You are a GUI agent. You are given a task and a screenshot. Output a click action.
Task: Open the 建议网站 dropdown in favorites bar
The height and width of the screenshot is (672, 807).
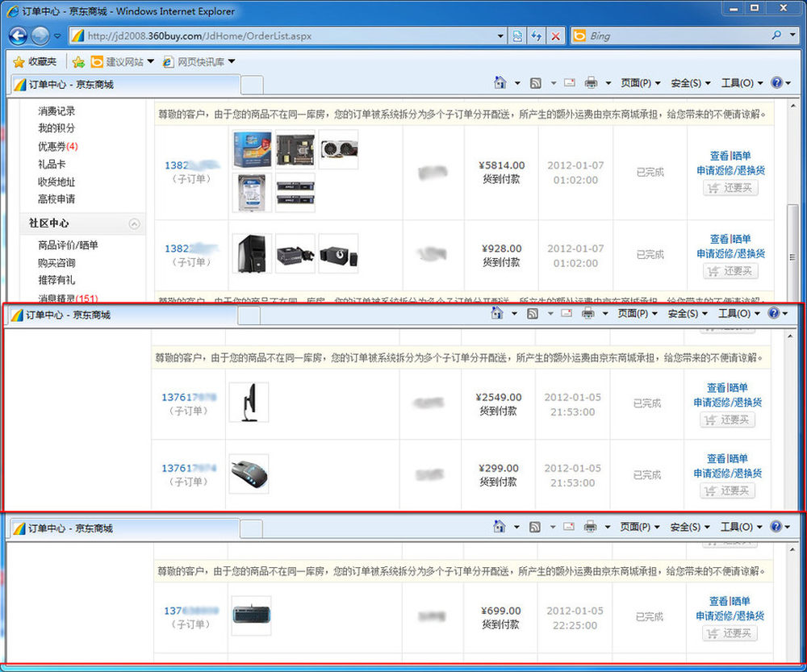124,61
